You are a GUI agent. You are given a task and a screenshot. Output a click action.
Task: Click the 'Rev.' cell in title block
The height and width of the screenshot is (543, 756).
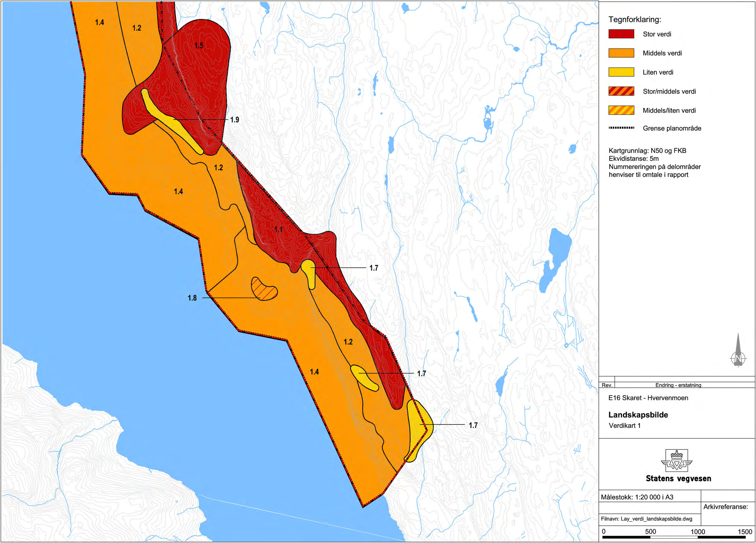(607, 385)
